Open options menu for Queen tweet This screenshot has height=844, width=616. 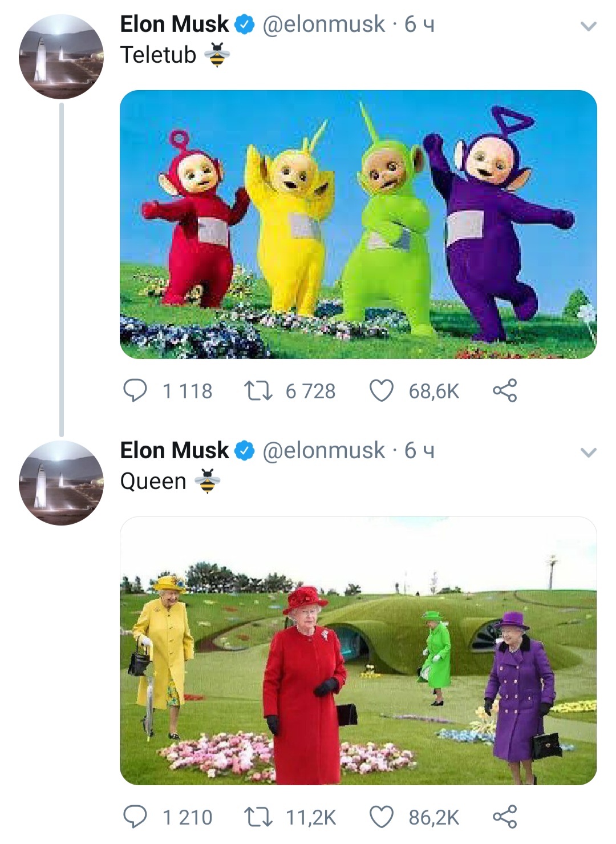[588, 453]
